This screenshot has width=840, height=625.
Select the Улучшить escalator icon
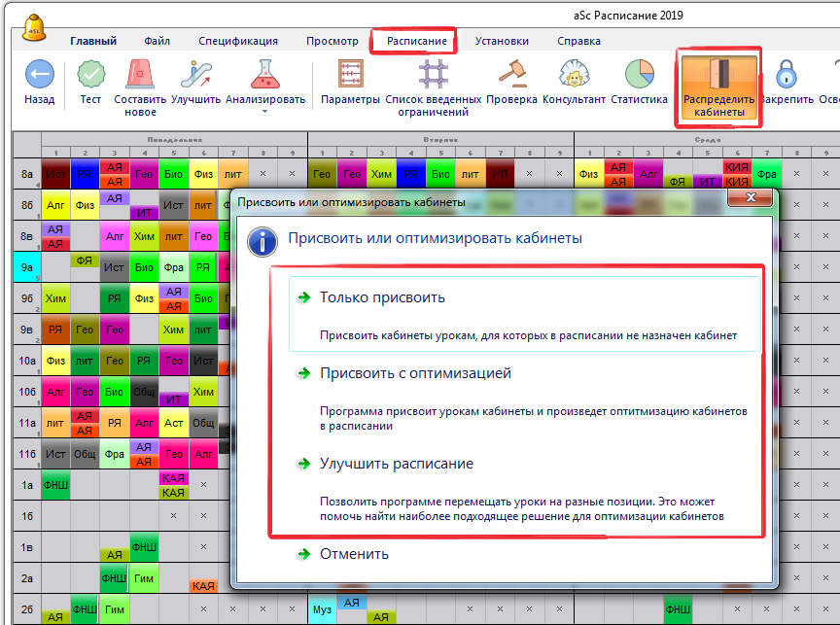[195, 76]
